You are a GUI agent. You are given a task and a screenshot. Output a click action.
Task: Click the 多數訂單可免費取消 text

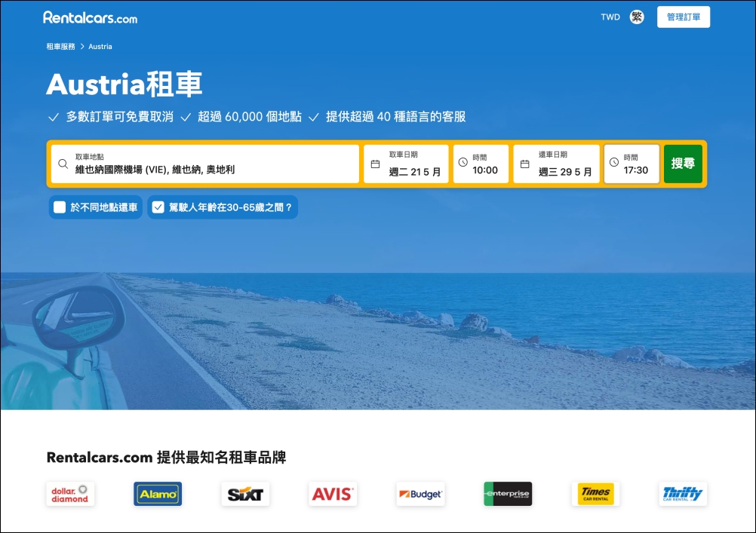(x=119, y=117)
